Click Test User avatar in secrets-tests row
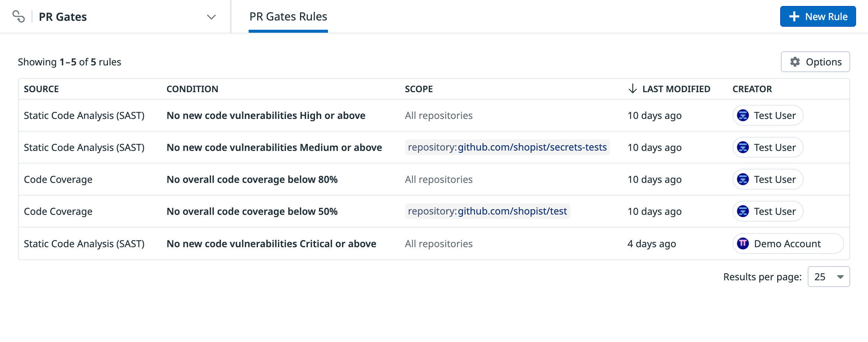This screenshot has width=868, height=342. pyautogui.click(x=743, y=148)
